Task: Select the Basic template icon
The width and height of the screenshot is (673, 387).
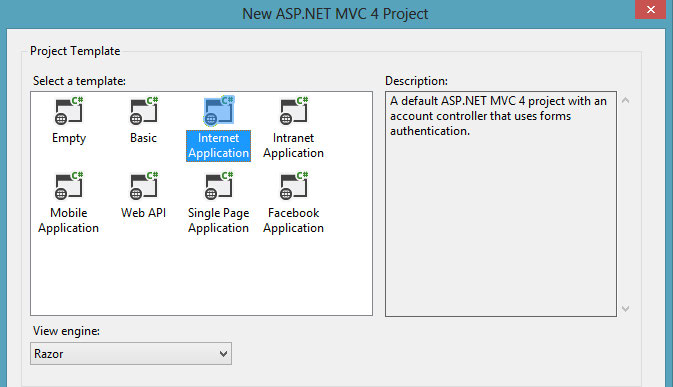Action: click(x=144, y=110)
